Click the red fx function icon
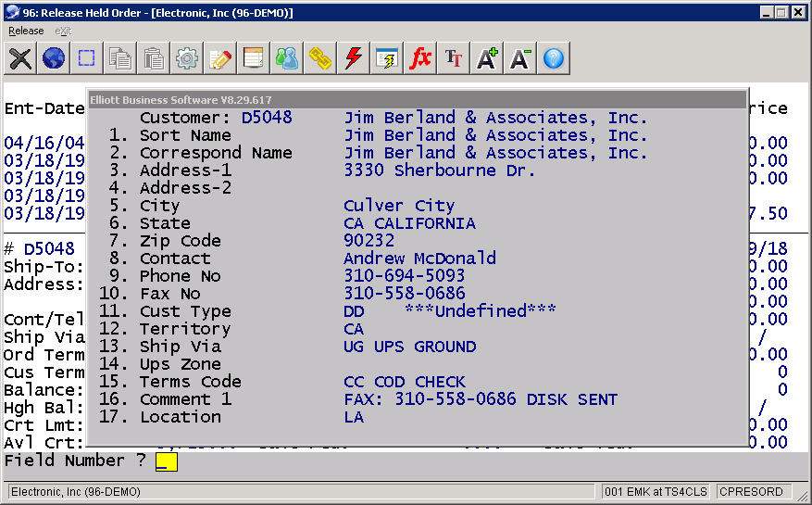 pyautogui.click(x=419, y=58)
